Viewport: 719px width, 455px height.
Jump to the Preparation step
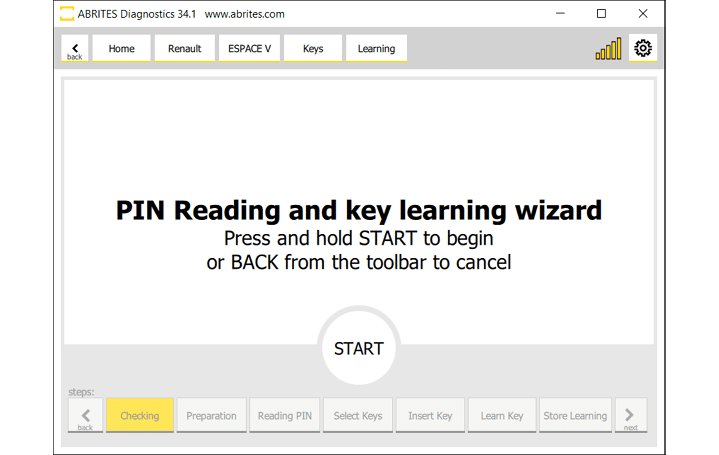(x=211, y=416)
